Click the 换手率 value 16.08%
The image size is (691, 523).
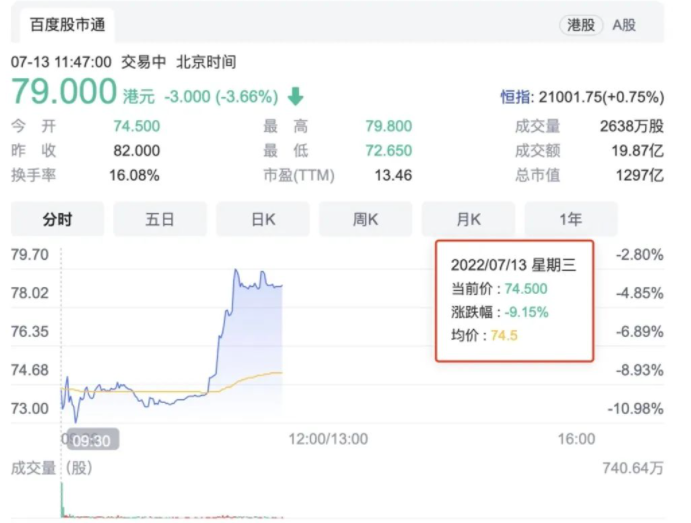click(134, 175)
